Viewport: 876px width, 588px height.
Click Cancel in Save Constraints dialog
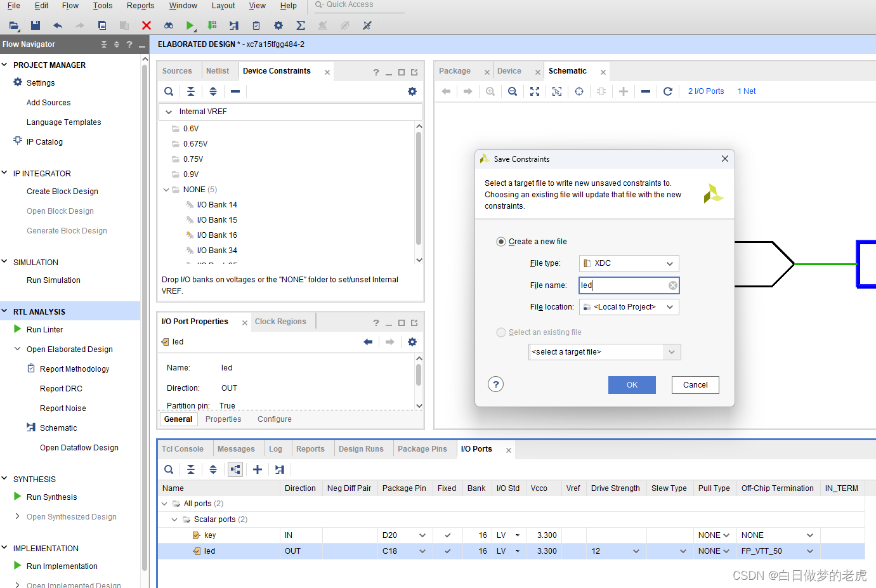pos(695,385)
